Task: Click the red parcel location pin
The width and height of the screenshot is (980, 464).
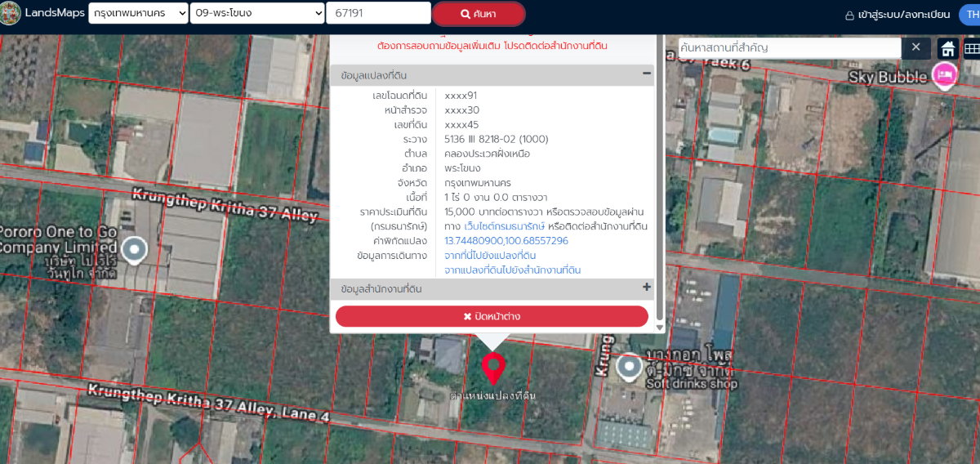Action: [492, 368]
